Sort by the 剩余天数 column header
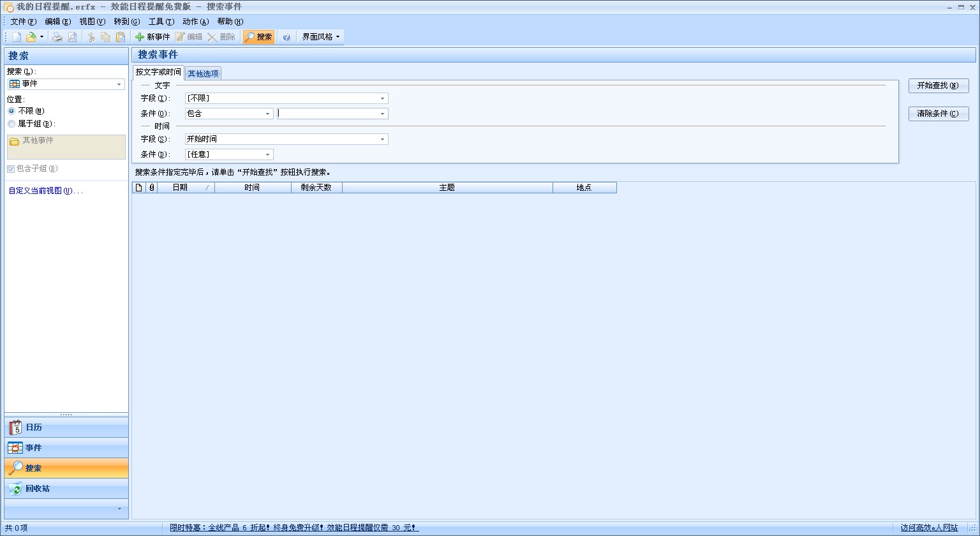The height and width of the screenshot is (536, 980). [x=317, y=188]
